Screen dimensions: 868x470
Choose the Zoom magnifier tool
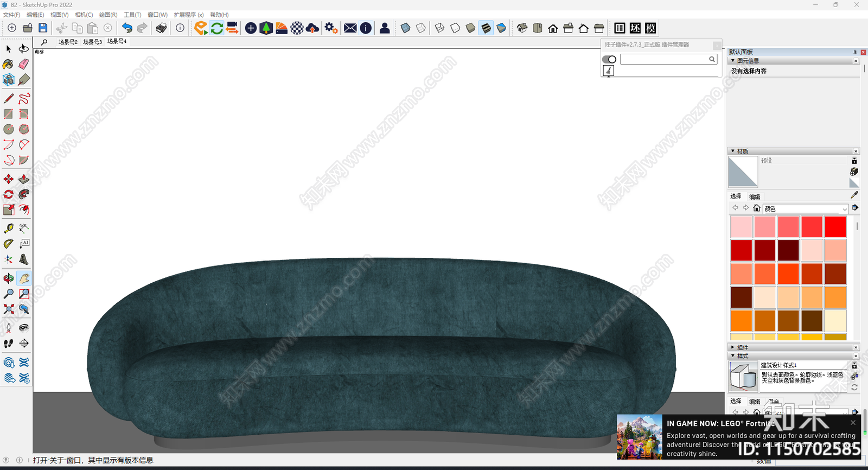coord(9,294)
